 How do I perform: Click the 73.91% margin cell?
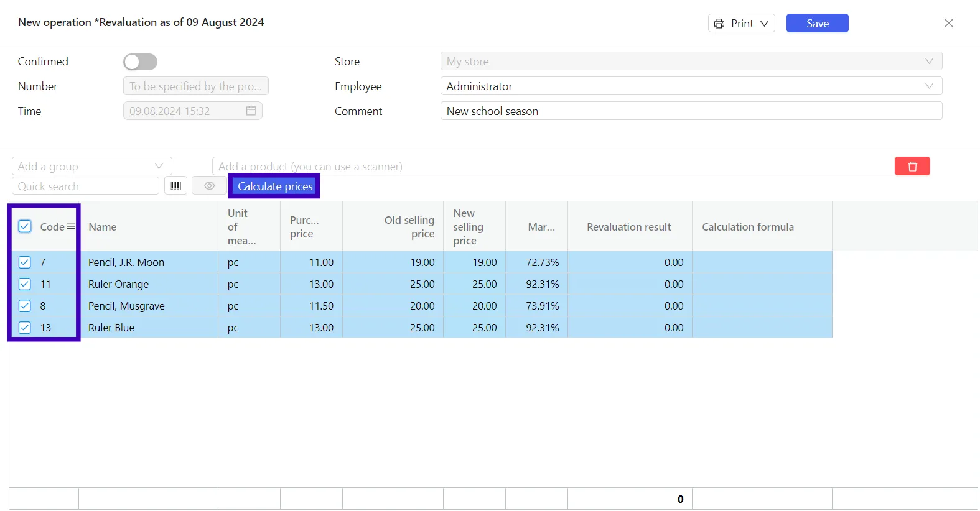click(536, 306)
